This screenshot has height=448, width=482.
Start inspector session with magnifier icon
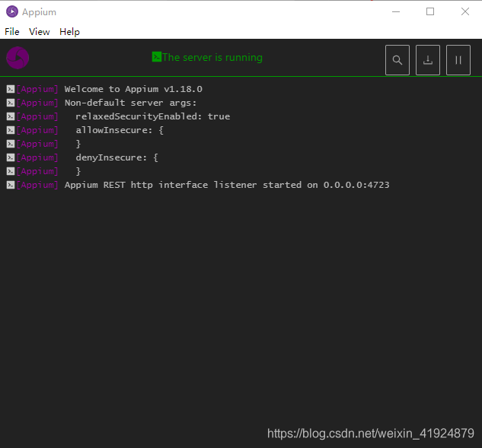[x=397, y=60]
